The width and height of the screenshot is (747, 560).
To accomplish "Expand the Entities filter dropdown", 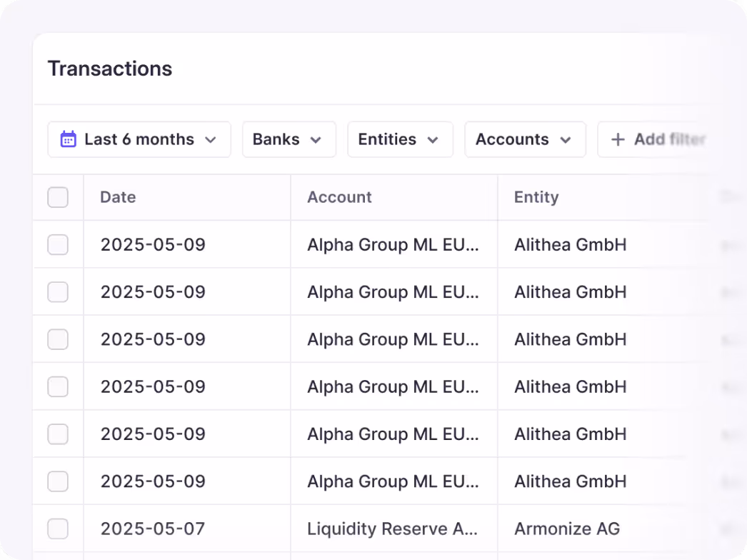I will (x=400, y=139).
